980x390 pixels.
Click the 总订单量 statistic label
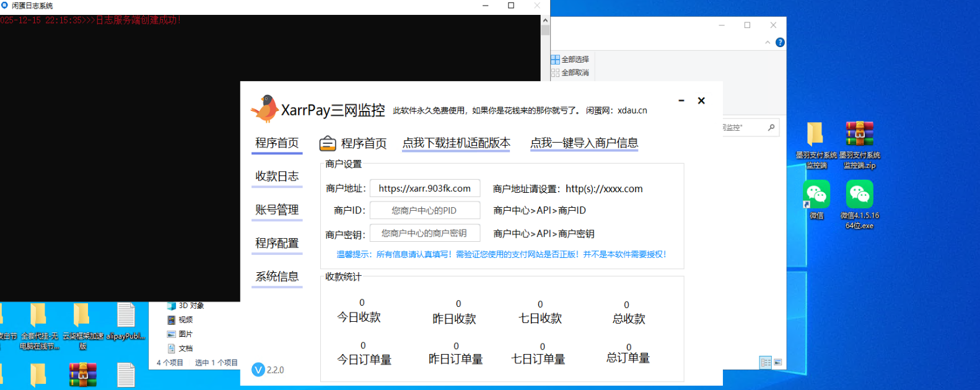tap(628, 358)
